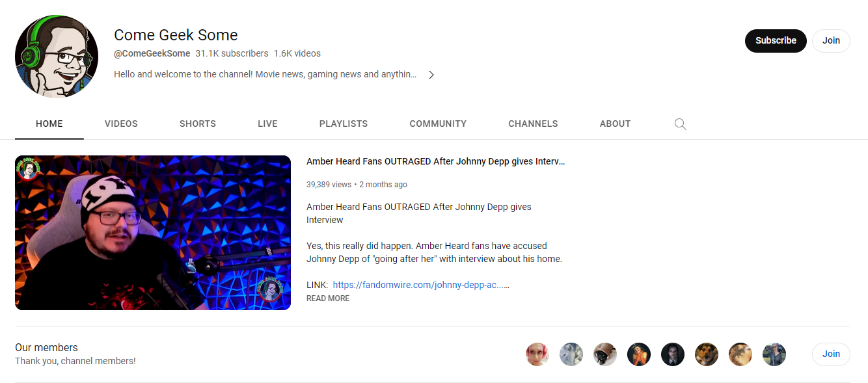
Task: Click the 1.6K videos count
Action: [297, 53]
